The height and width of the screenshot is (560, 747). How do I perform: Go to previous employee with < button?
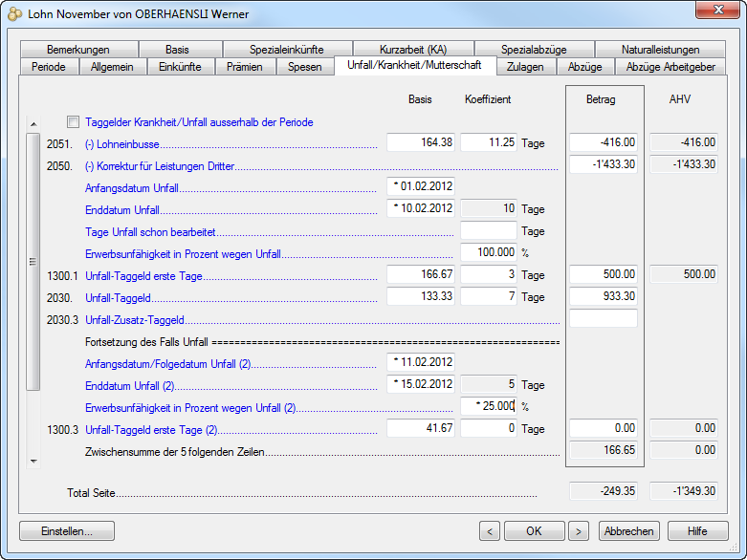point(490,531)
